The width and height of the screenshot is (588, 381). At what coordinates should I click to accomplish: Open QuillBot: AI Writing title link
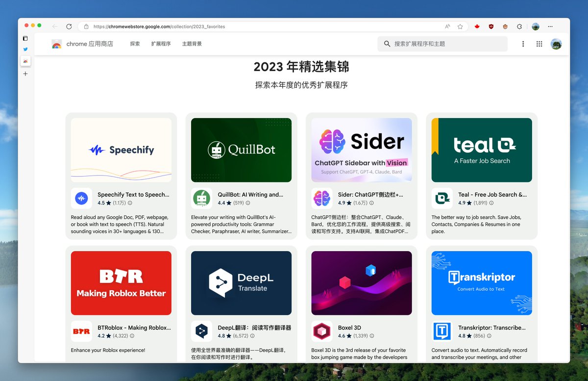(250, 195)
